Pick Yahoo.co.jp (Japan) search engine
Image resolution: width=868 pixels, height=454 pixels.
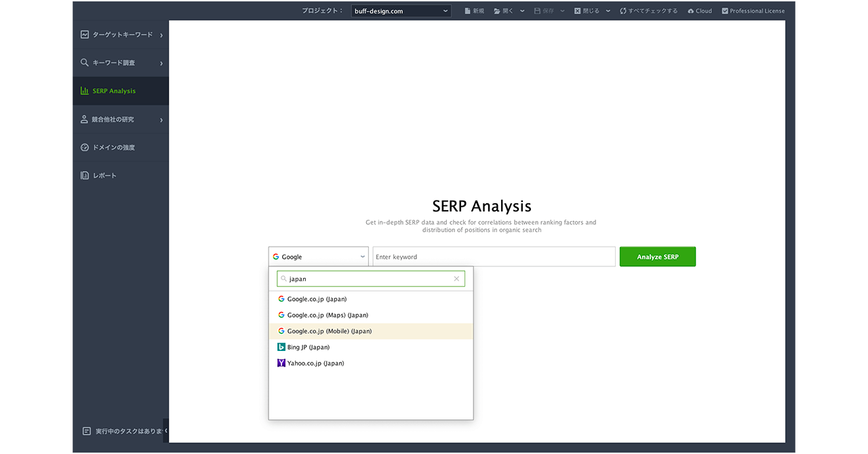pyautogui.click(x=315, y=363)
